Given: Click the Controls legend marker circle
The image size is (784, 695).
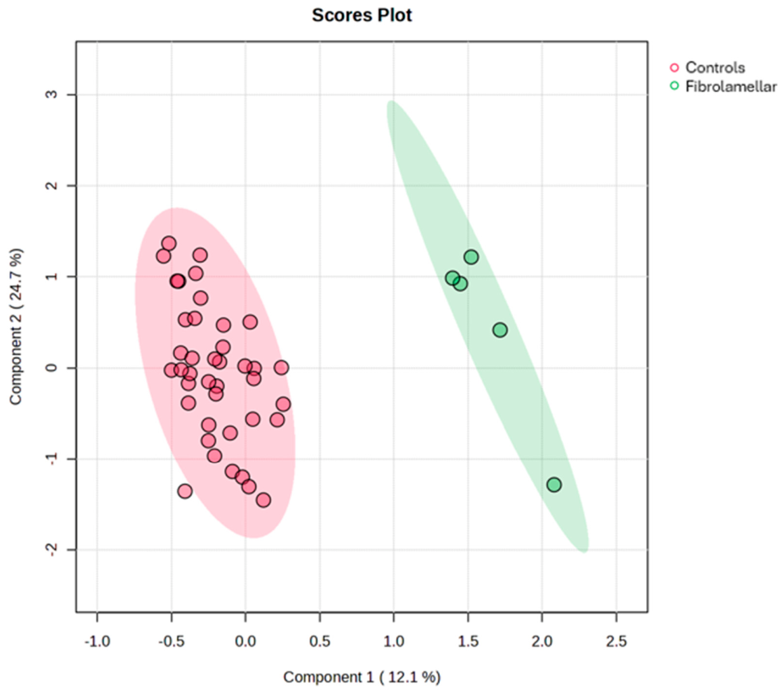Looking at the screenshot, I should point(674,68).
